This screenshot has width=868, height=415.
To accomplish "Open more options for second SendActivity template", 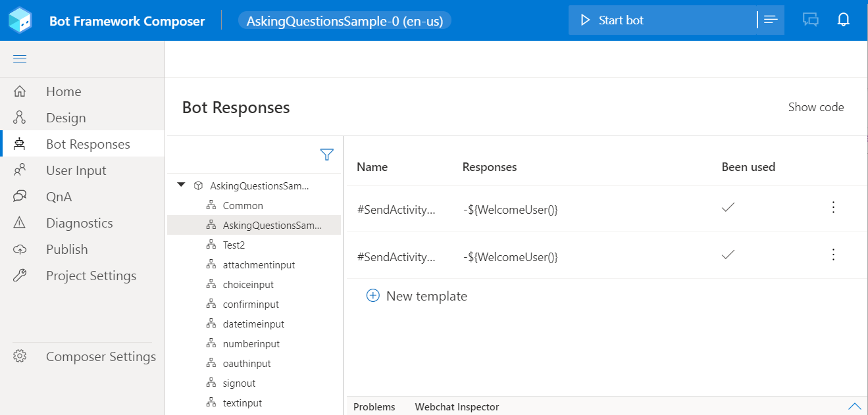I will point(833,255).
